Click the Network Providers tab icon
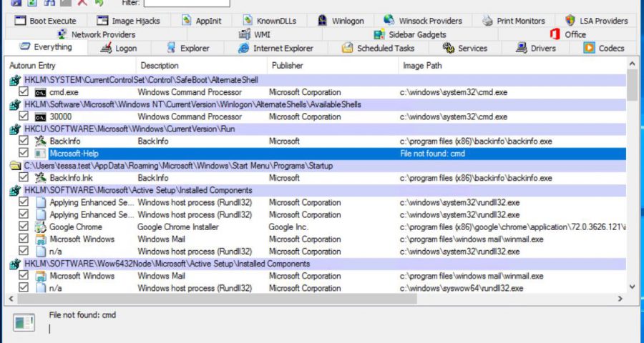This screenshot has width=644, height=343. pyautogui.click(x=62, y=34)
